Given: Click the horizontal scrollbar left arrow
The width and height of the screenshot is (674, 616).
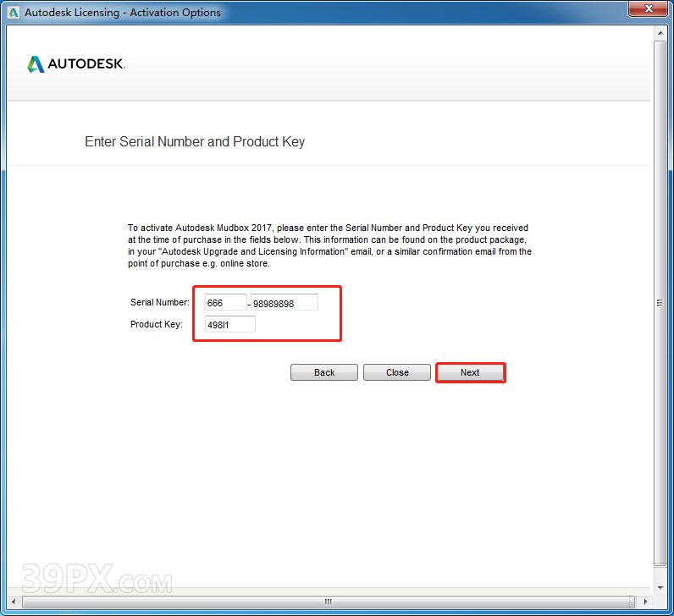Looking at the screenshot, I should pos(14,602).
